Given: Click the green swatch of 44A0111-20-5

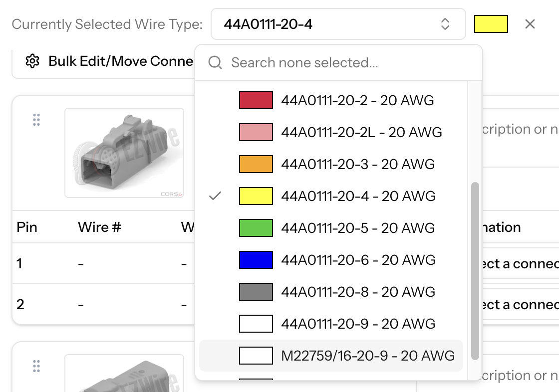Looking at the screenshot, I should 256,228.
